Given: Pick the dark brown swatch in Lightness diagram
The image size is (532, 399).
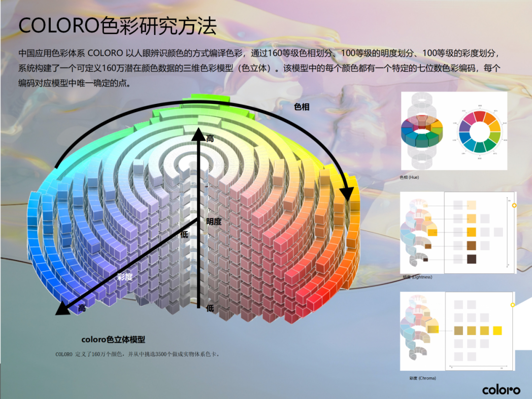Looking at the screenshot, I should (471, 259).
